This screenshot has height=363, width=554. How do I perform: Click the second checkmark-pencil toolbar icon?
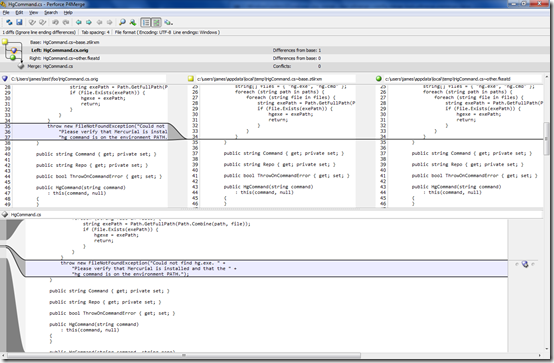point(43,22)
